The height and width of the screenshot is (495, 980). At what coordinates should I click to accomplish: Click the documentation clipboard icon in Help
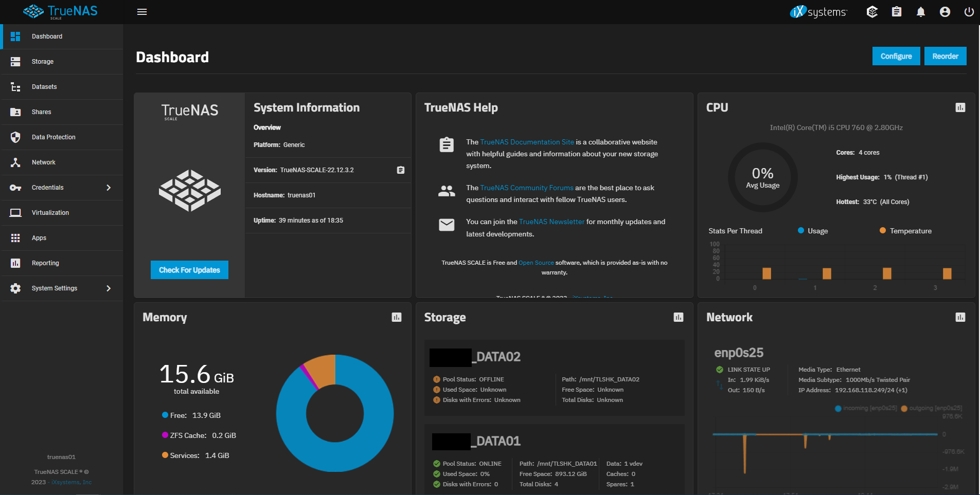point(447,145)
